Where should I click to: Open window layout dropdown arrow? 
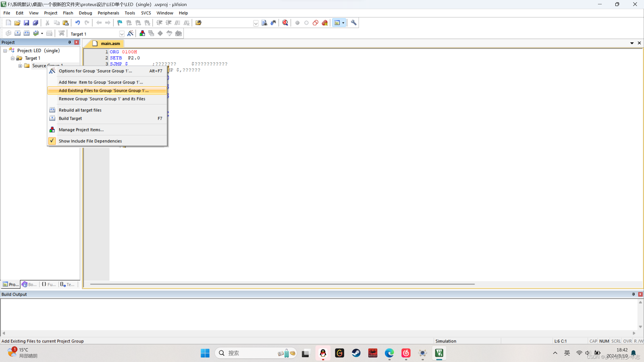point(343,23)
